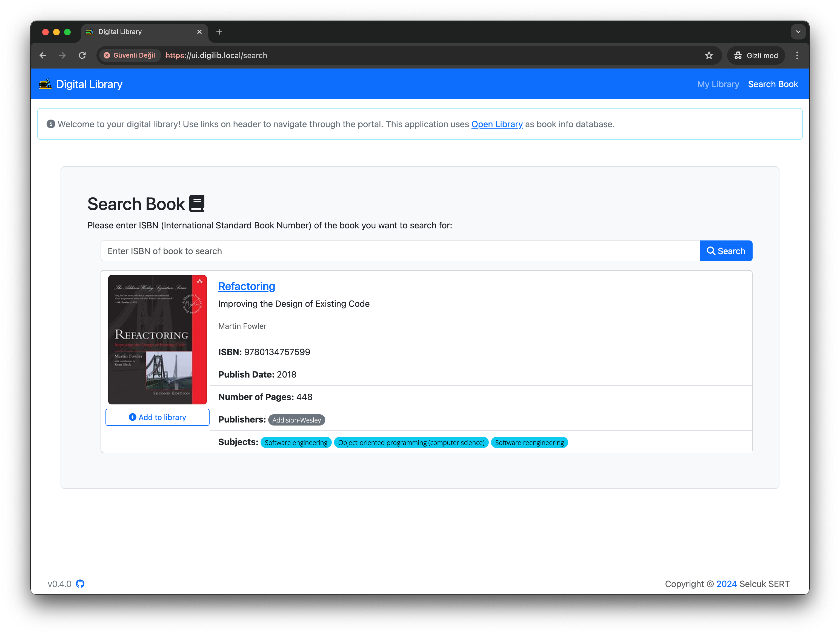840x635 pixels.
Task: Bookmark this page with the star icon
Action: (708, 55)
